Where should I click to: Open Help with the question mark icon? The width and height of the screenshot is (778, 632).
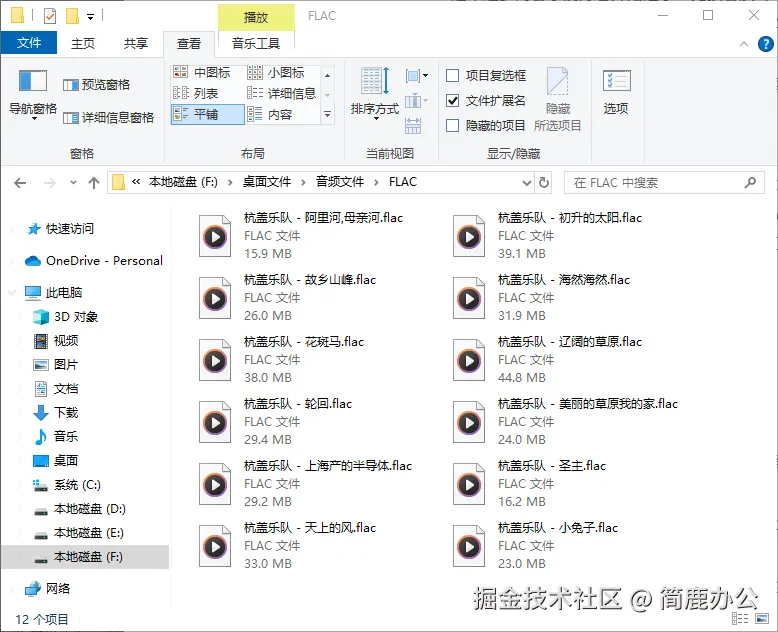click(766, 44)
